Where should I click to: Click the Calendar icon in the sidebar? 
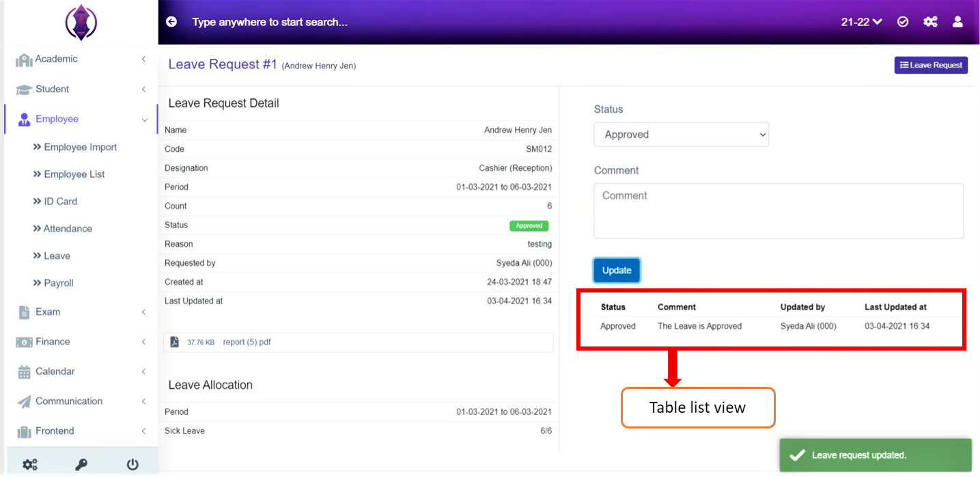(24, 372)
